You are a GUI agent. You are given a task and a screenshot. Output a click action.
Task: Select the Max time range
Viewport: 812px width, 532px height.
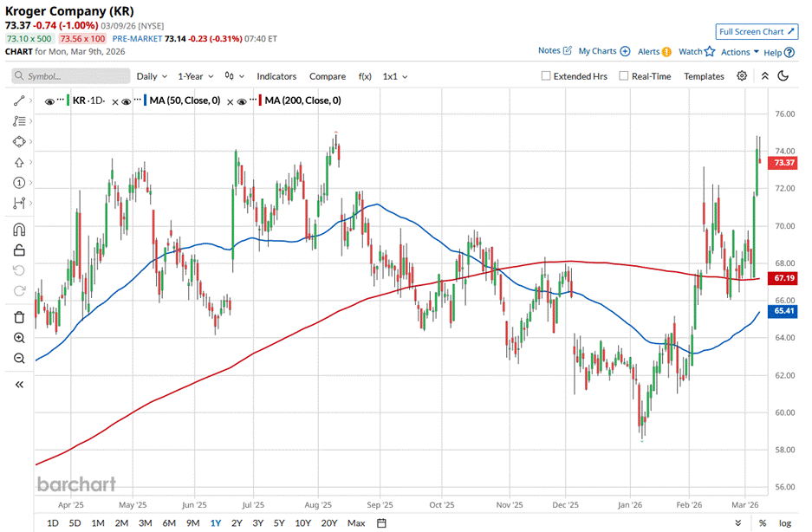[356, 523]
